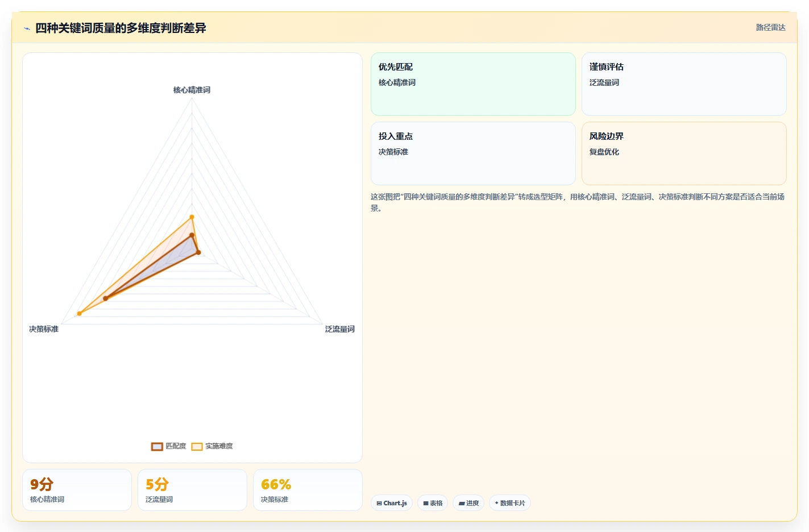The width and height of the screenshot is (809, 532).
Task: Click the 66% 决策标准 stat card
Action: [x=308, y=490]
